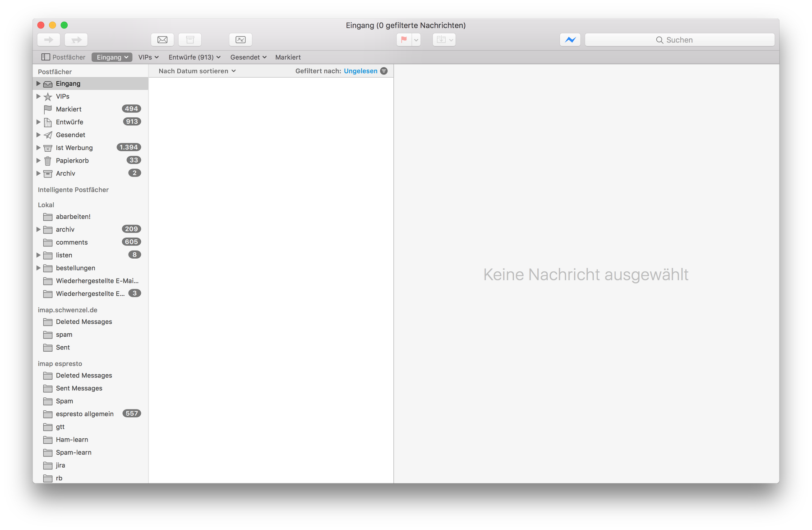Screen dimensions: 812x530
Task: Expand the Papierkorb disclosure triangle
Action: [38, 160]
